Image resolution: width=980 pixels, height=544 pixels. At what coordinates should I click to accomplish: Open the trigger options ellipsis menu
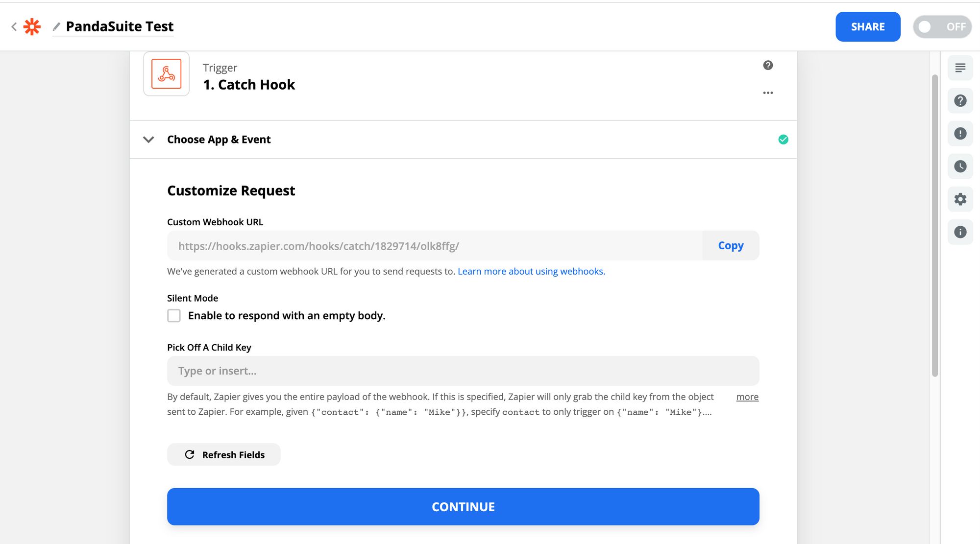click(x=768, y=93)
